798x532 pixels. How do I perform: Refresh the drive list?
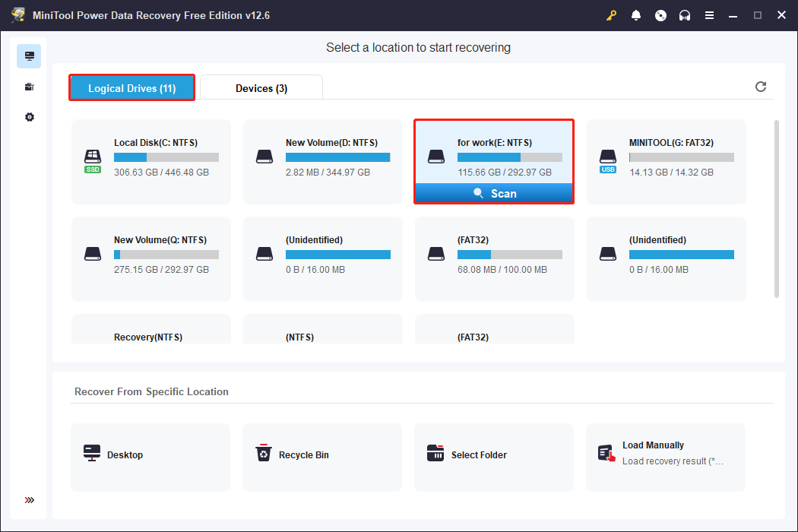[761, 87]
